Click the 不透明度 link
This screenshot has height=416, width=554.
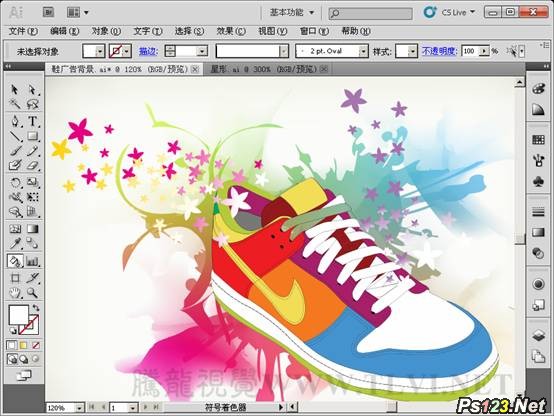[x=440, y=51]
